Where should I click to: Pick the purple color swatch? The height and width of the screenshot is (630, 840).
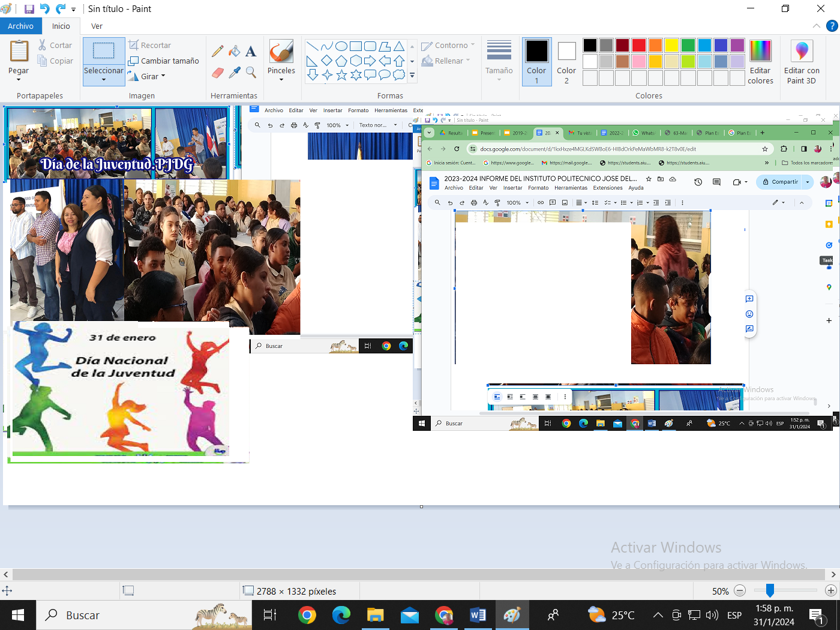737,46
